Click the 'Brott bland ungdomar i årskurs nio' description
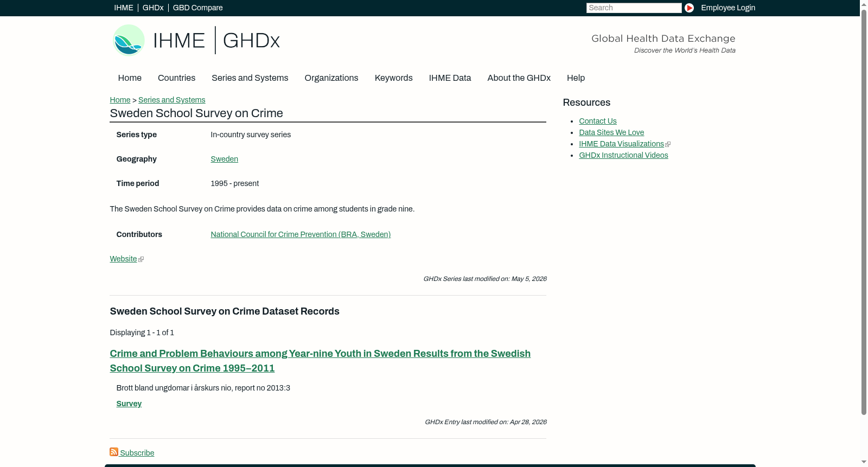Image resolution: width=868 pixels, height=467 pixels. pyautogui.click(x=203, y=388)
